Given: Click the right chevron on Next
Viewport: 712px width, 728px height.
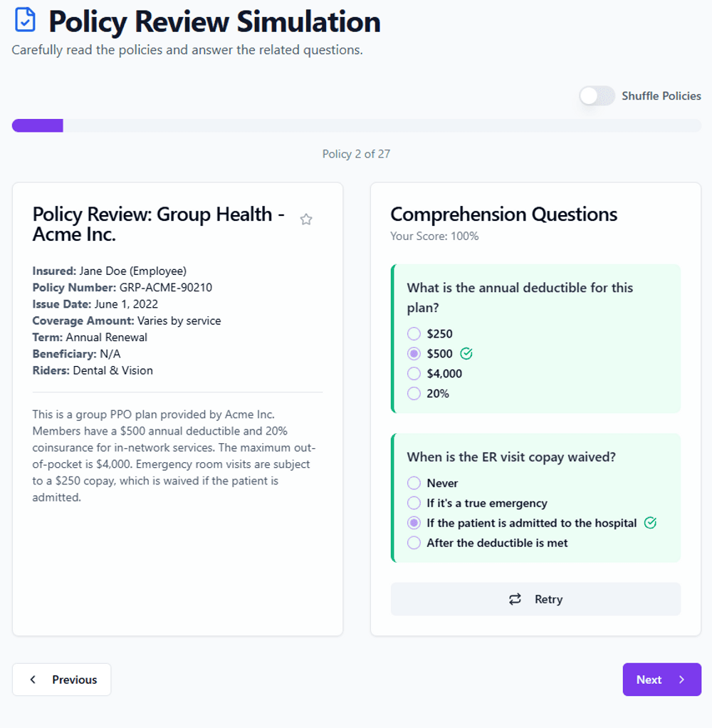Looking at the screenshot, I should pyautogui.click(x=681, y=680).
